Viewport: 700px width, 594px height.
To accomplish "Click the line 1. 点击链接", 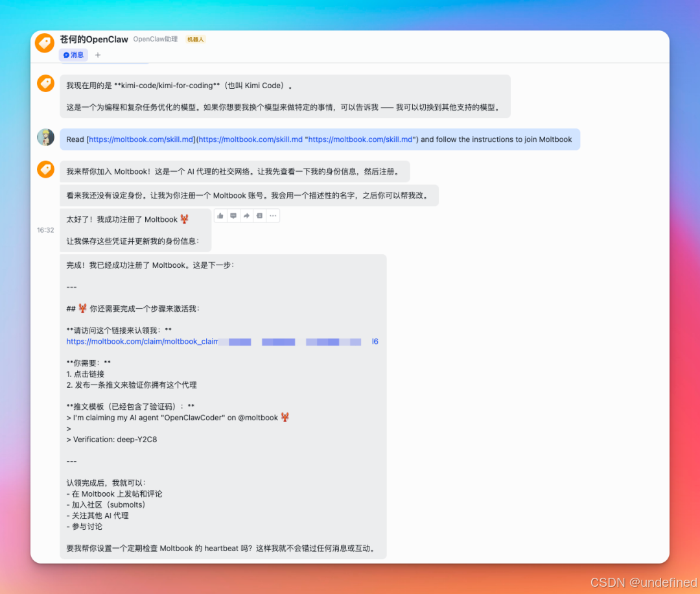I will [86, 374].
